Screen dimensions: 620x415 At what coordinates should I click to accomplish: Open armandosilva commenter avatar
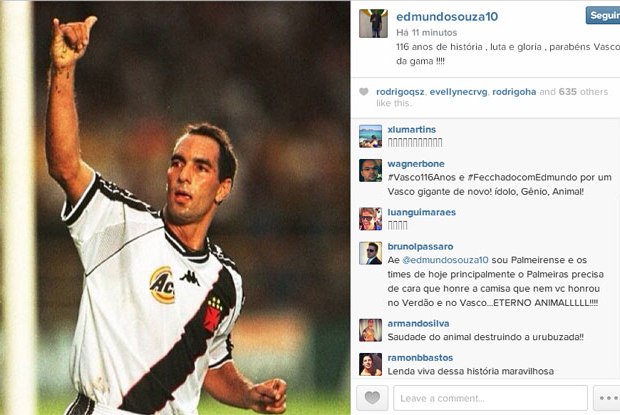(x=370, y=330)
